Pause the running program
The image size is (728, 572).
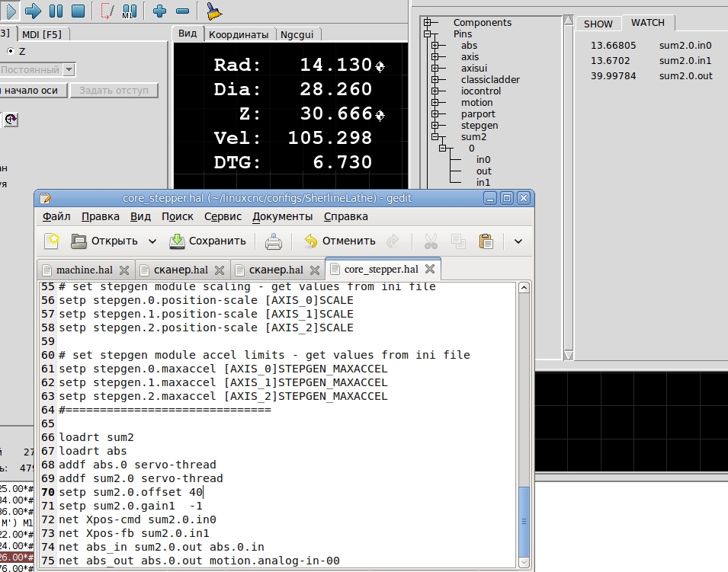[x=56, y=11]
